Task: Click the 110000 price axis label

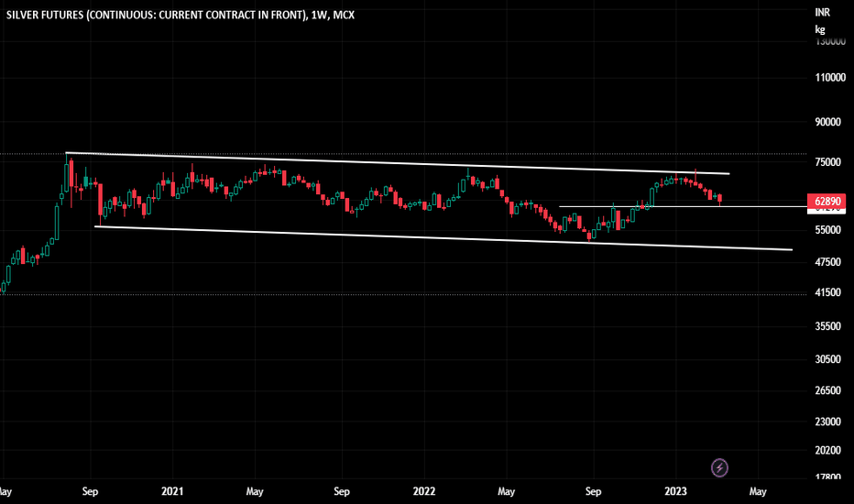Action: 830,77
